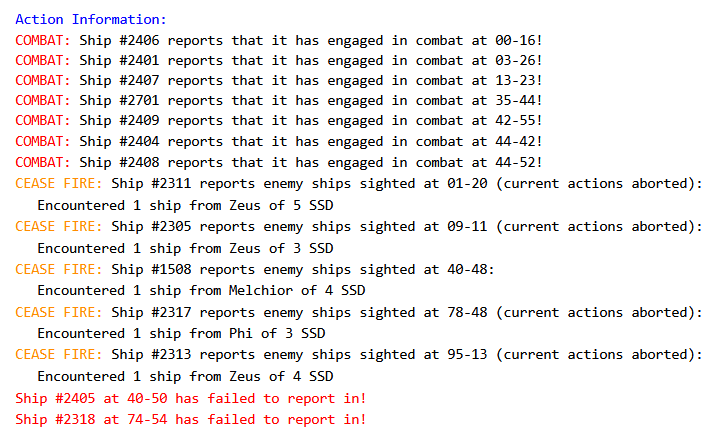The width and height of the screenshot is (712, 442).
Task: Click Ship #2317 sighting at 78-48
Action: tap(358, 313)
